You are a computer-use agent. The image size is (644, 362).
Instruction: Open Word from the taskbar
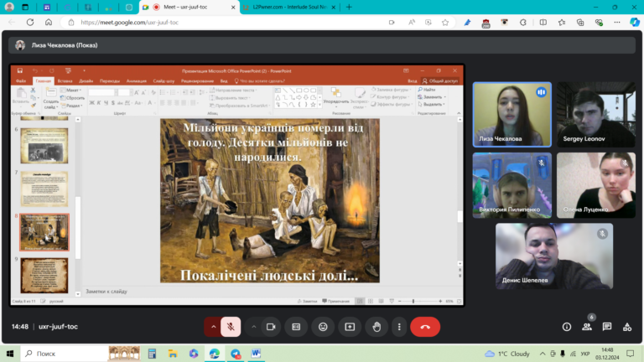[256, 354]
